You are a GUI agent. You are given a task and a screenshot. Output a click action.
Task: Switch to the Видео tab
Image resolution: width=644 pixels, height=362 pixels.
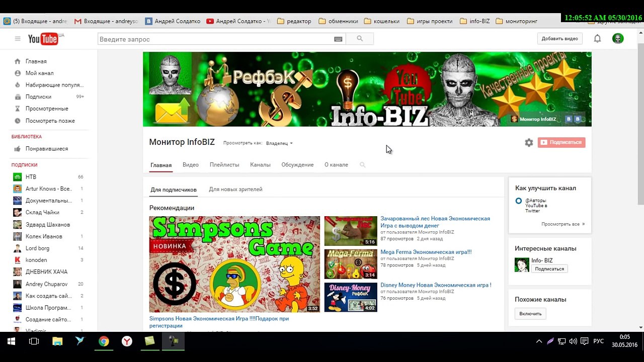tap(191, 165)
